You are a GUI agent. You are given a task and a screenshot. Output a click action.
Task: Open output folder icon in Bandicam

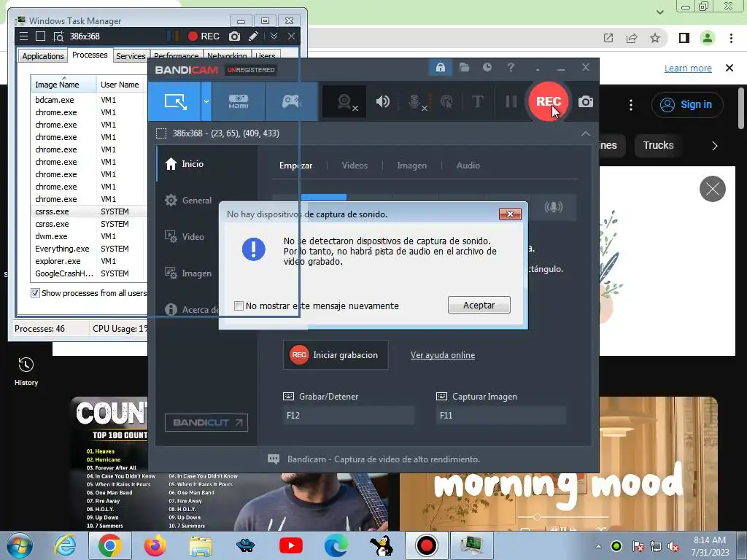pyautogui.click(x=464, y=67)
